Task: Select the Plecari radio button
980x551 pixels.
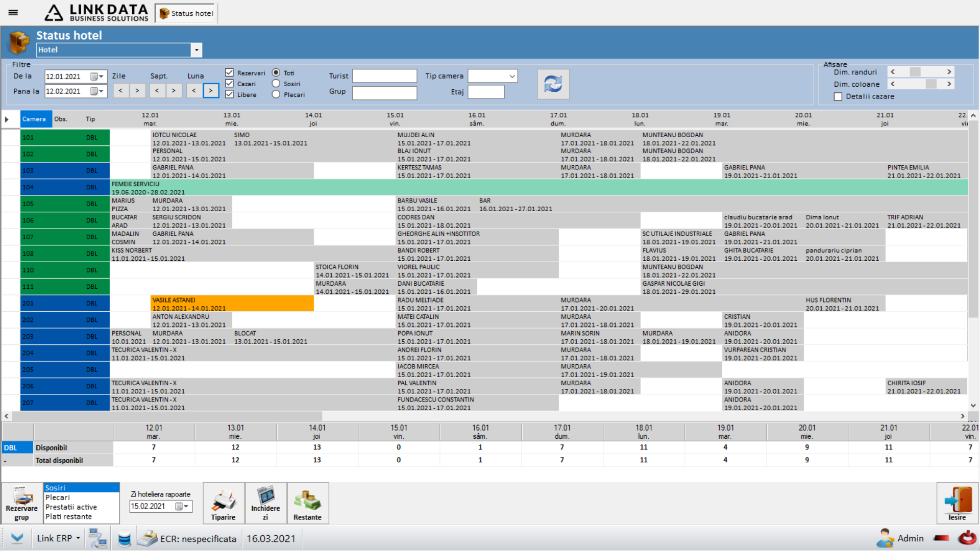Action: (x=276, y=94)
